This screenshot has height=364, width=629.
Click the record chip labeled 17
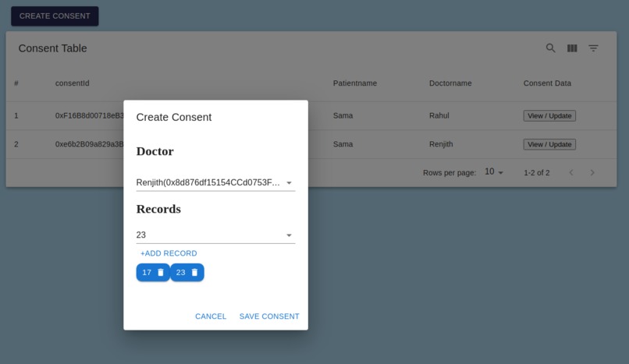[x=153, y=272]
